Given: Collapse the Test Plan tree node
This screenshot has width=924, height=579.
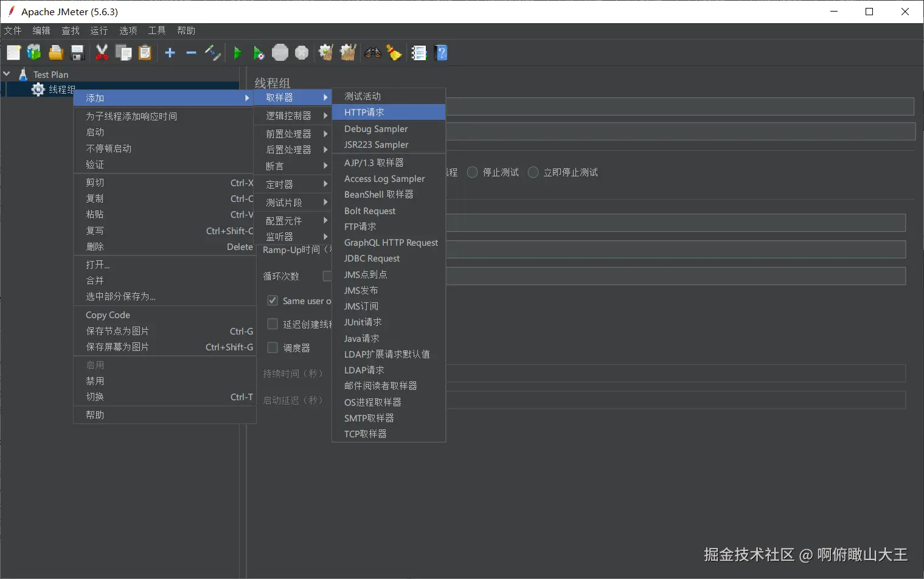Looking at the screenshot, I should coord(7,74).
